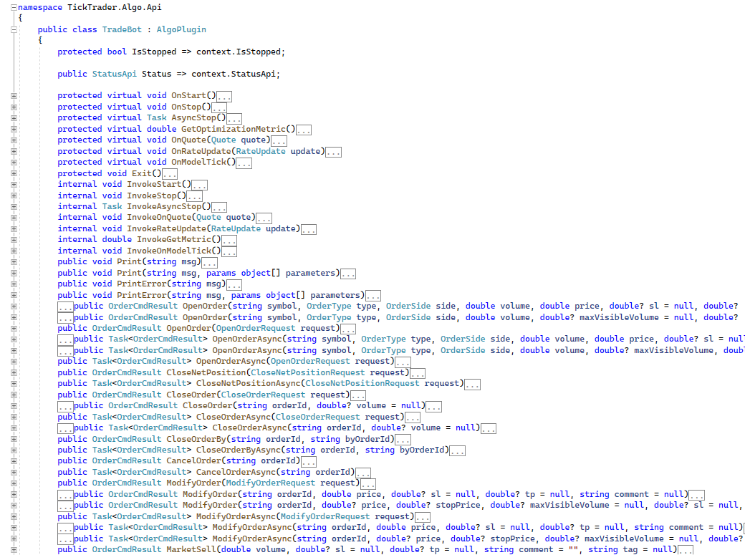The image size is (745, 560).
Task: Click the PrintError(string msg, params) method name
Action: (x=142, y=296)
